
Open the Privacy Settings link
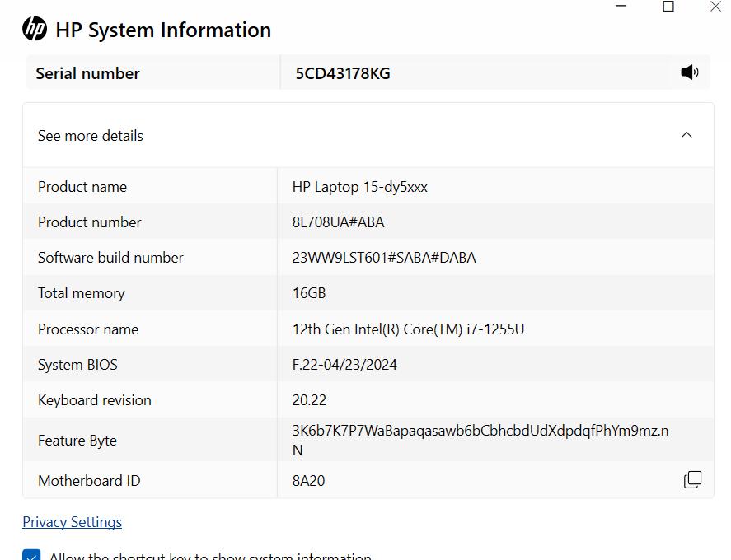coord(72,522)
